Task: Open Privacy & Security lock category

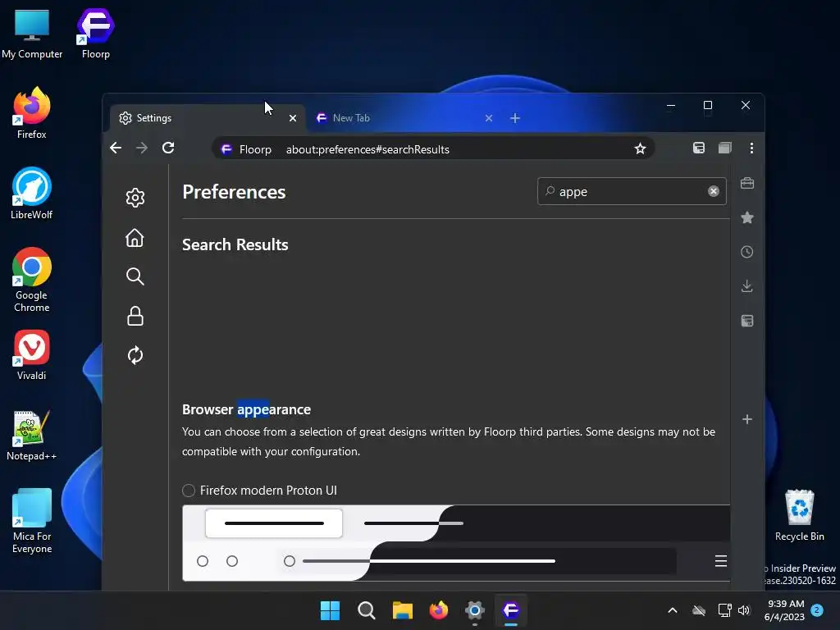Action: (x=135, y=316)
